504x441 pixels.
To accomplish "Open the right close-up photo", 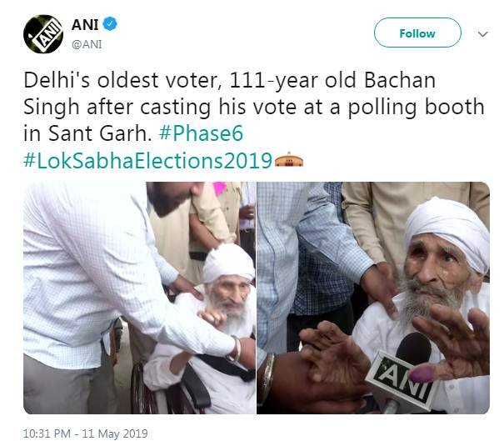I will [373, 298].
